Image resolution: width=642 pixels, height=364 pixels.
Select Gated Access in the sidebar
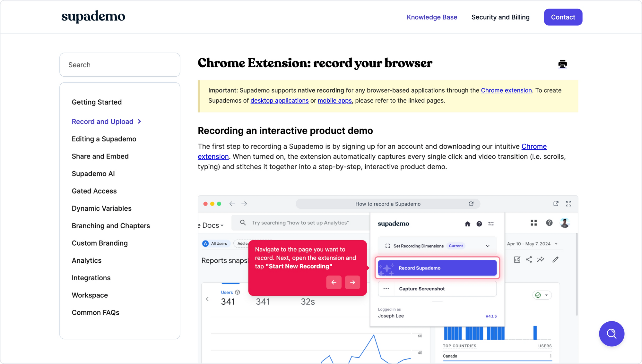[x=94, y=191]
